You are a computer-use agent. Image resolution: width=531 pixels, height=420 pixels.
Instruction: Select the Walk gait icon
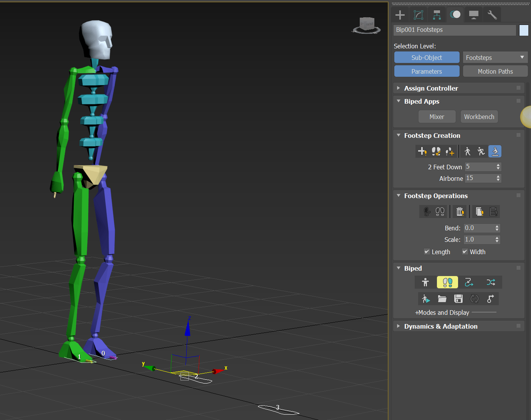pyautogui.click(x=467, y=152)
